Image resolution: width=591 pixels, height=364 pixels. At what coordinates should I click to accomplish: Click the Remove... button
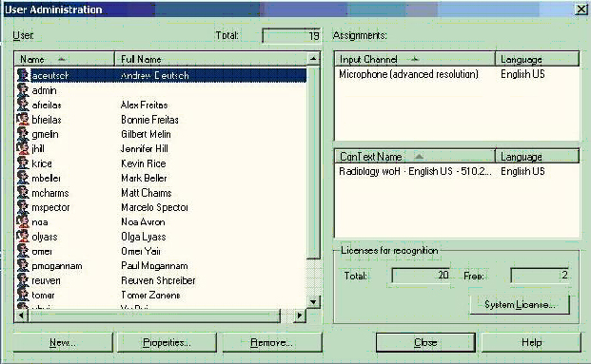[x=272, y=342]
